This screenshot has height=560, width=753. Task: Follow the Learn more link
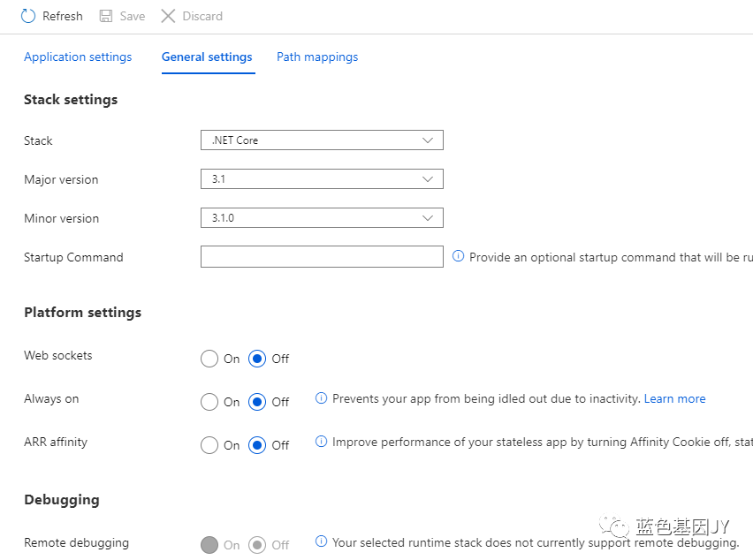(x=674, y=398)
